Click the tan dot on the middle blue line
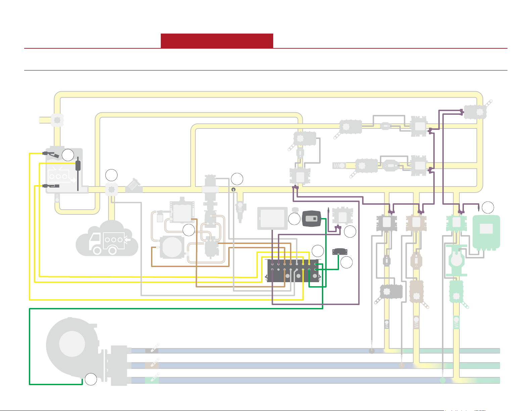Image resolution: width=532 pixels, height=411 pixels. (402, 365)
